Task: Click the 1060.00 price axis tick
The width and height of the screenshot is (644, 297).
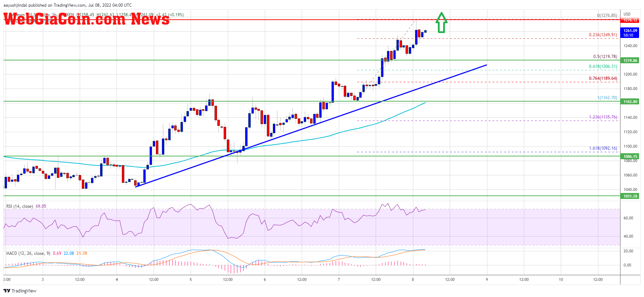Action: 630,175
